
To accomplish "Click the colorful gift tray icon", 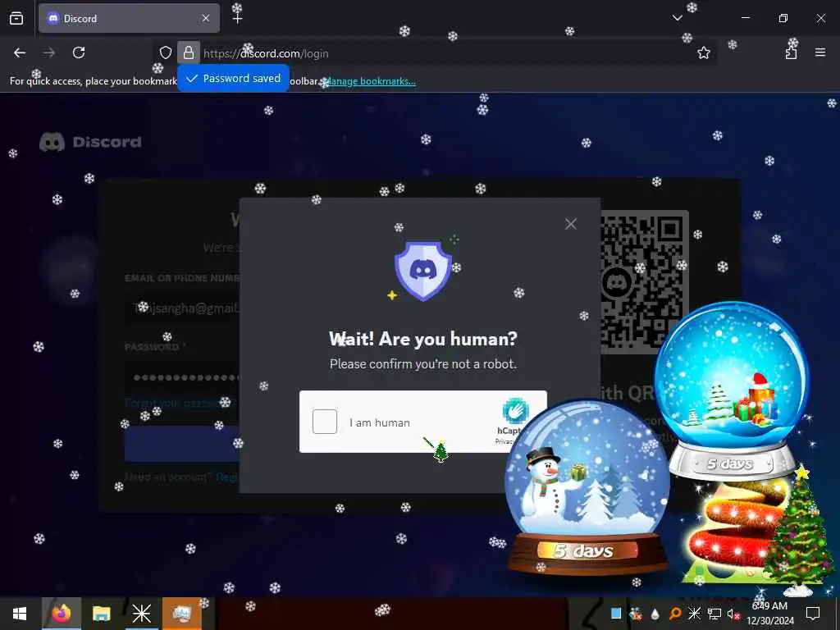I will coord(636,614).
